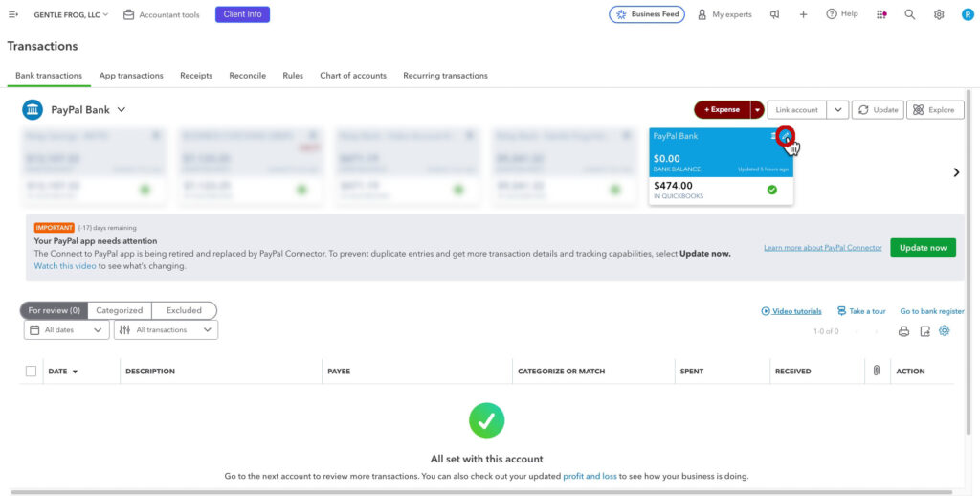The height and width of the screenshot is (496, 980).
Task: Click the Update refresh button
Action: tap(878, 109)
